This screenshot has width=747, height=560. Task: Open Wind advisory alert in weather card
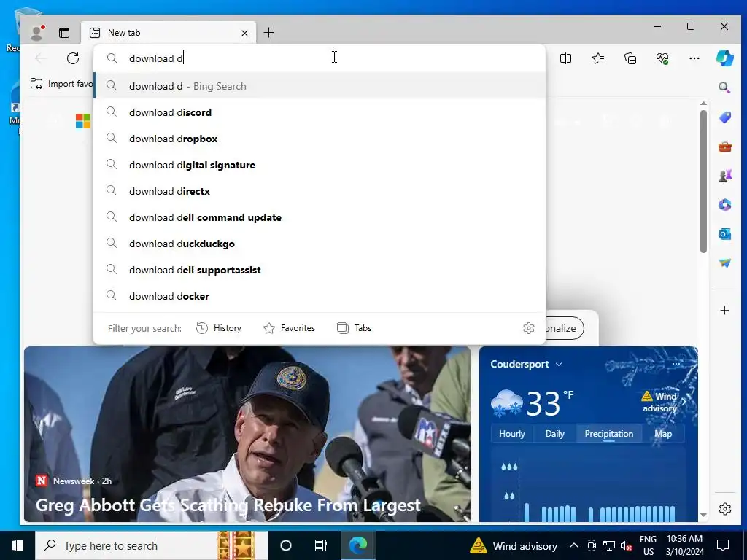(663, 402)
